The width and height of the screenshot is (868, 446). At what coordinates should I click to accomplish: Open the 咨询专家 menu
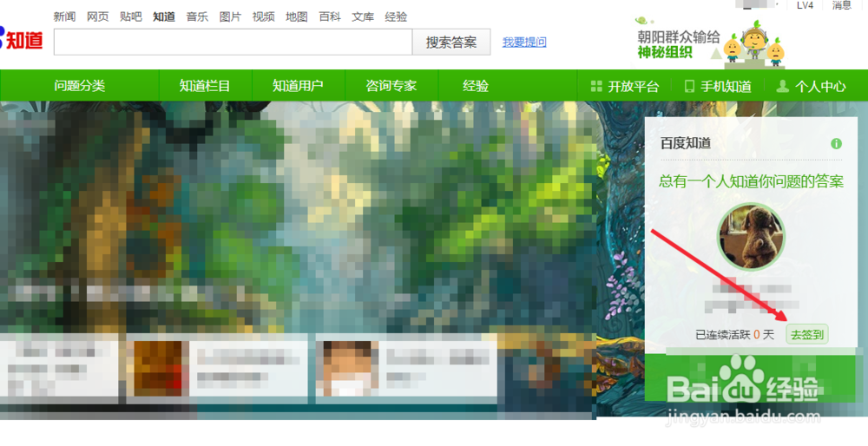[x=391, y=86]
